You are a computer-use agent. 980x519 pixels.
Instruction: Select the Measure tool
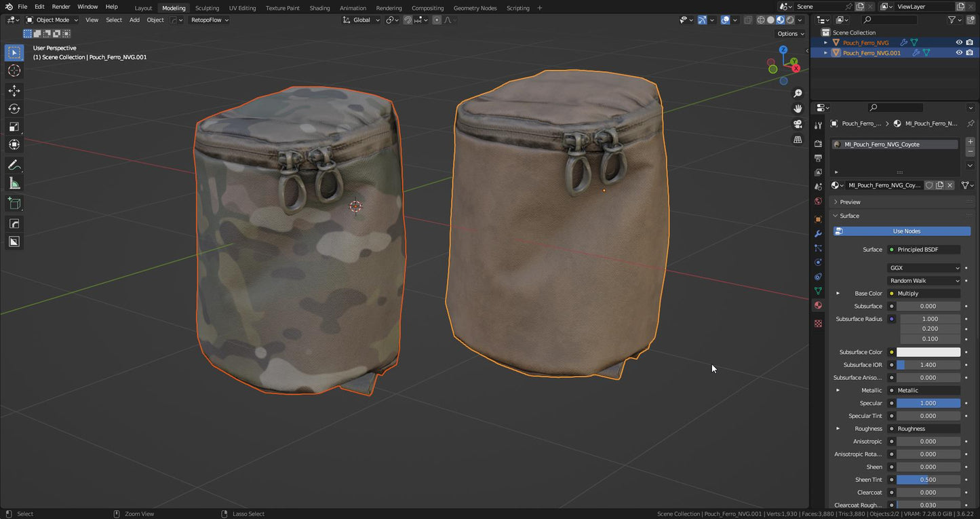pos(14,183)
